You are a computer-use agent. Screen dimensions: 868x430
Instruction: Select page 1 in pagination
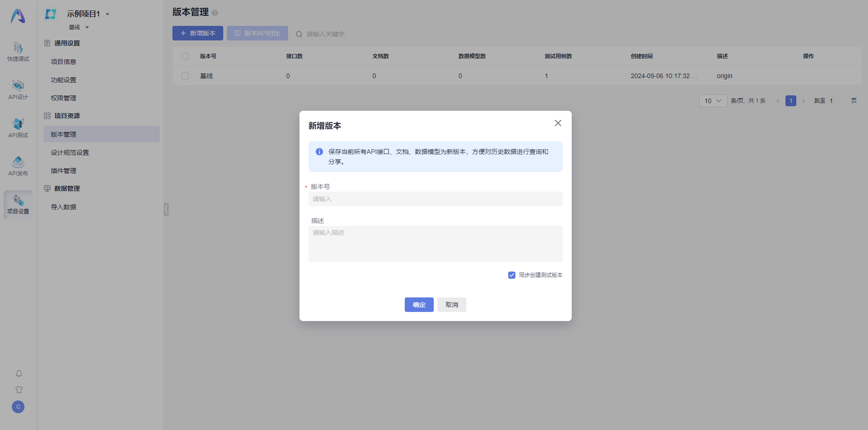[x=791, y=101]
